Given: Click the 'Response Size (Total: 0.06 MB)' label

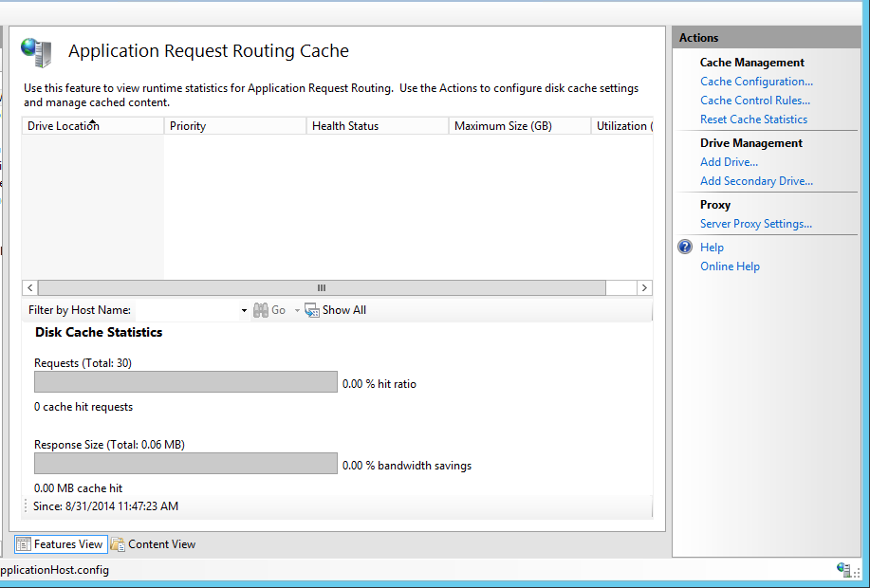Looking at the screenshot, I should (x=109, y=445).
